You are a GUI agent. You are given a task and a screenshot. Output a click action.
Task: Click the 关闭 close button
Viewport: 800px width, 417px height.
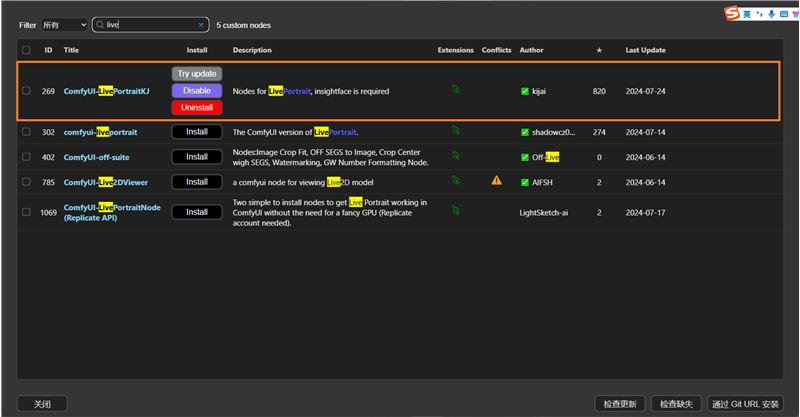(42, 404)
